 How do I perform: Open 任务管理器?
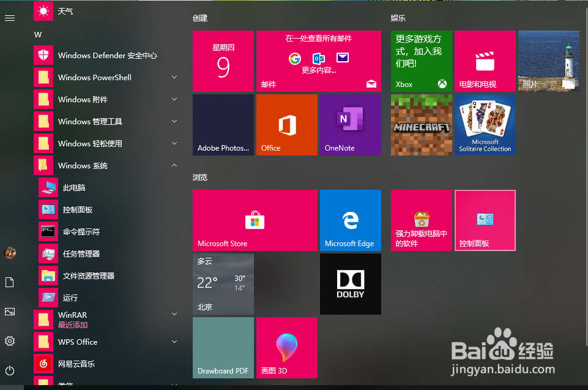tap(109, 253)
